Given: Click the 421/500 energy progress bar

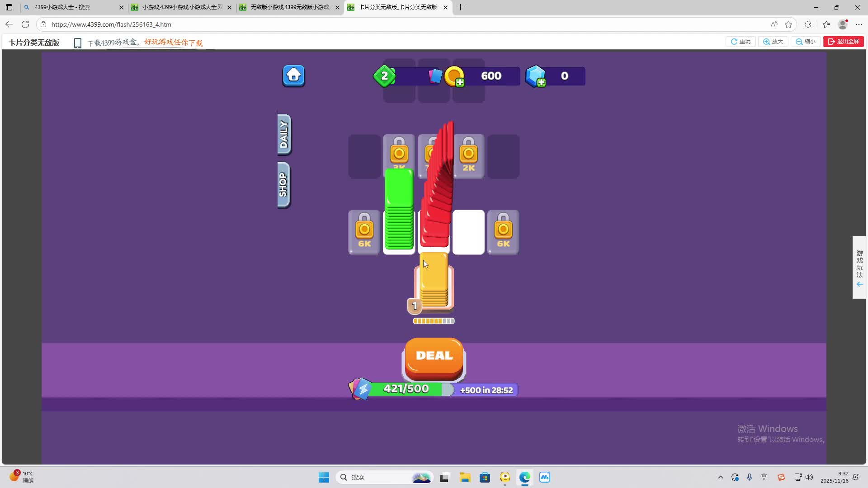Looking at the screenshot, I should [407, 389].
